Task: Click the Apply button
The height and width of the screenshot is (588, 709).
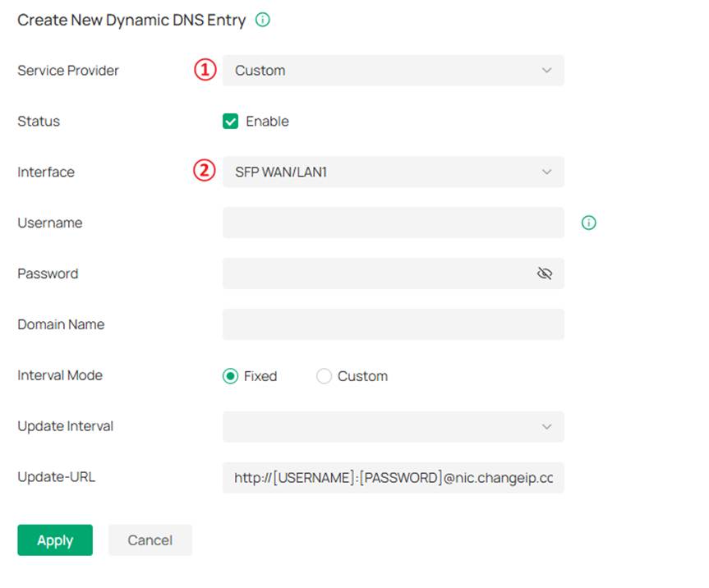Action: tap(54, 540)
